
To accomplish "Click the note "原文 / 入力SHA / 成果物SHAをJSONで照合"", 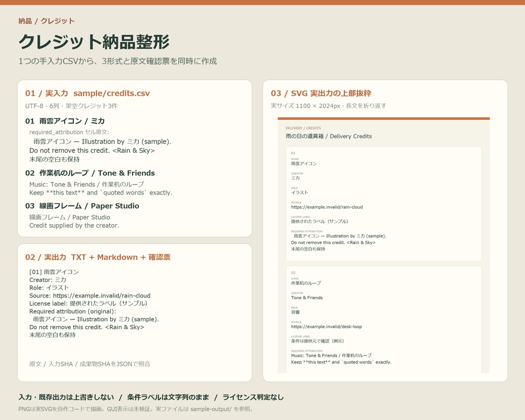I will pyautogui.click(x=90, y=364).
